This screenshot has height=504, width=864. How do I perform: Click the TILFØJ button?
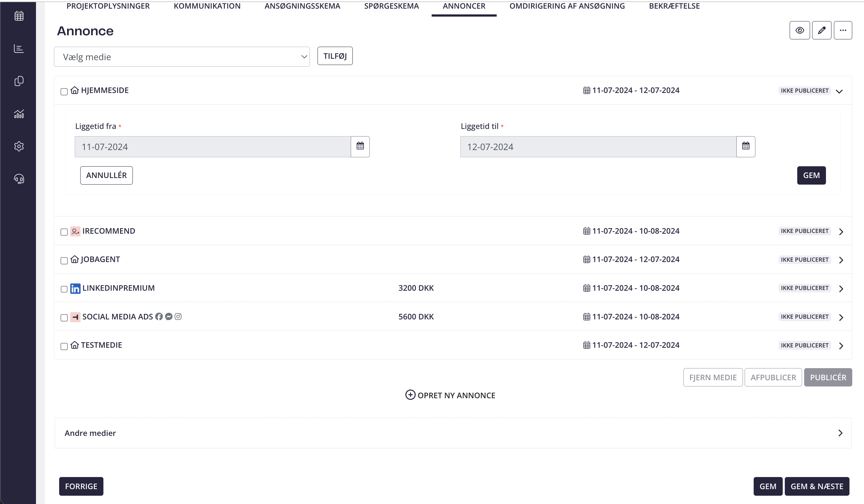(x=335, y=56)
